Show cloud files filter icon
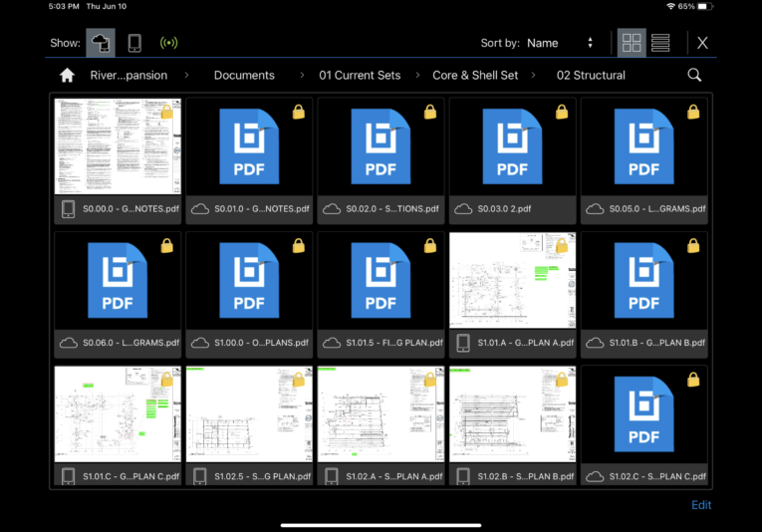Screen dimensions: 762x532 (x=101, y=43)
